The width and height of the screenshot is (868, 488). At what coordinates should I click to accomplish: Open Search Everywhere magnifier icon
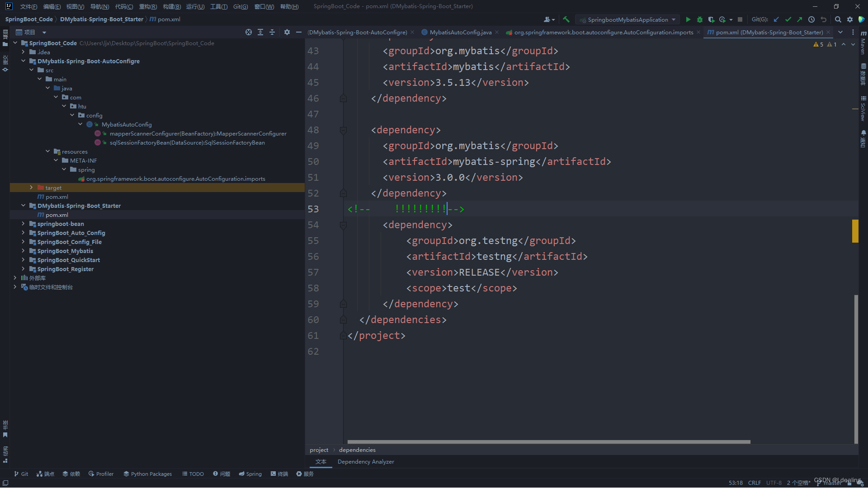[x=838, y=19]
